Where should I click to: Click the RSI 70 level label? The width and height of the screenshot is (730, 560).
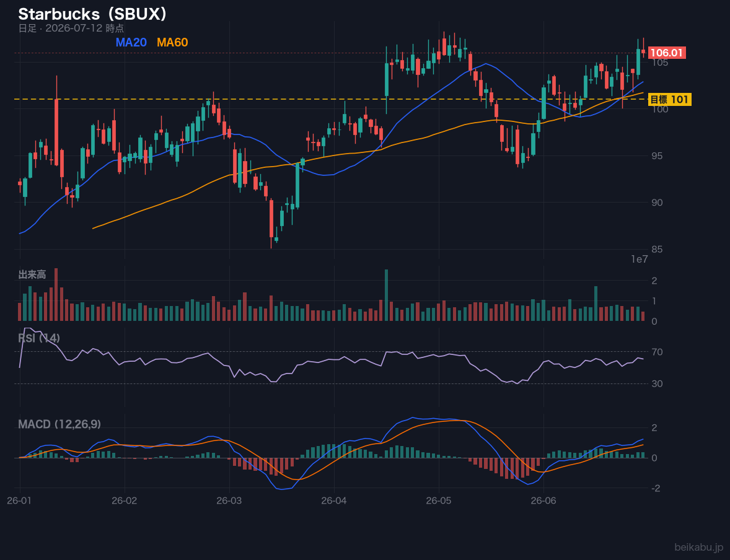657,352
